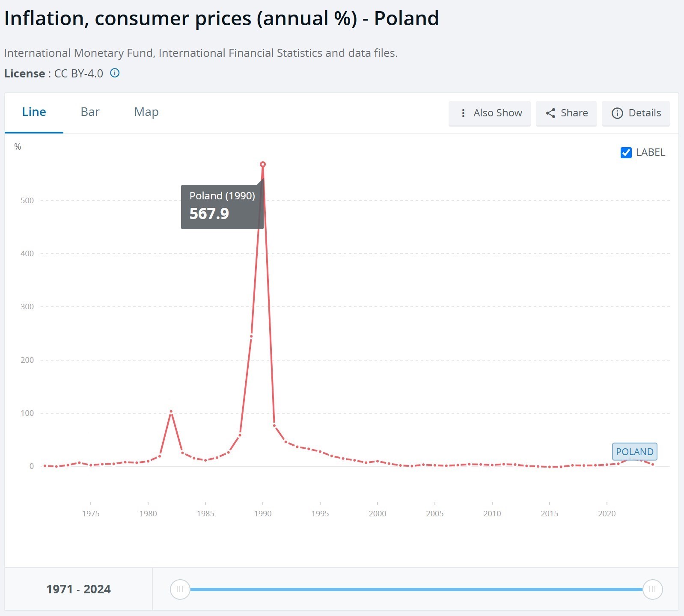This screenshot has height=616, width=684.
Task: Open the Details button
Action: 636,113
